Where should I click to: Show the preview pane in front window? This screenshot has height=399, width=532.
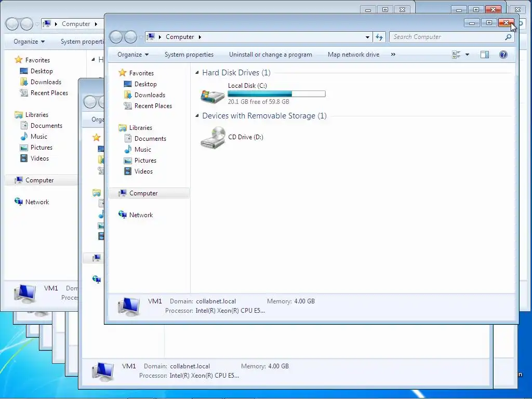pos(485,55)
